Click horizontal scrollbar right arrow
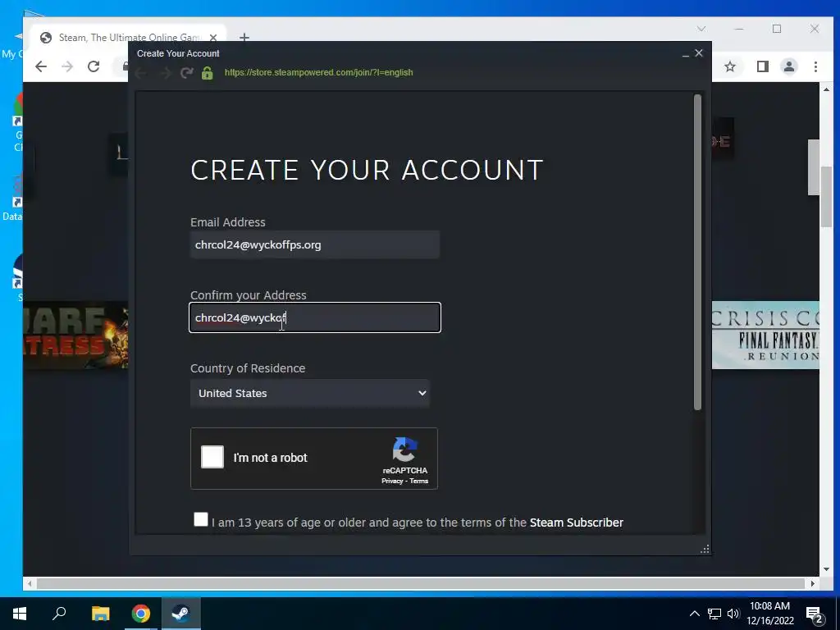 click(x=813, y=583)
